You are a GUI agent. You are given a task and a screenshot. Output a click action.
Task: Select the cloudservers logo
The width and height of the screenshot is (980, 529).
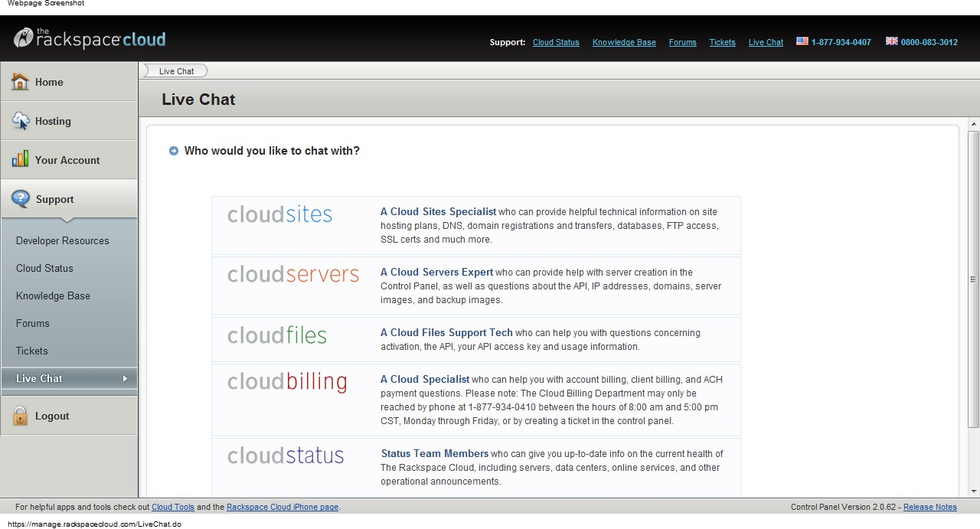pos(293,274)
